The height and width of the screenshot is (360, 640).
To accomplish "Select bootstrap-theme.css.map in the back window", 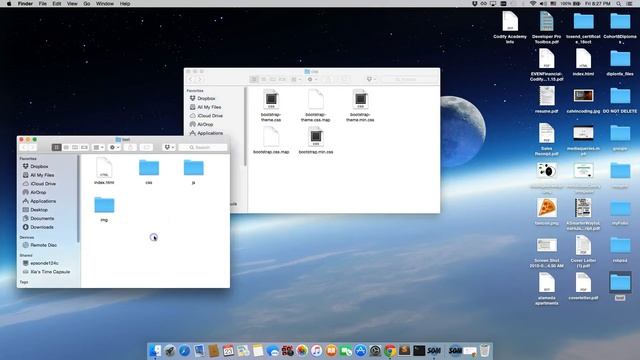I will (316, 105).
